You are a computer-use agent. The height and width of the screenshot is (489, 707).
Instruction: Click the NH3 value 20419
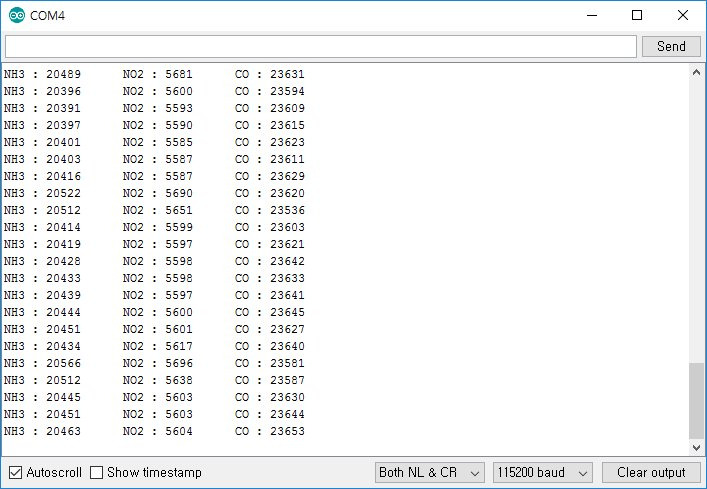pos(64,244)
